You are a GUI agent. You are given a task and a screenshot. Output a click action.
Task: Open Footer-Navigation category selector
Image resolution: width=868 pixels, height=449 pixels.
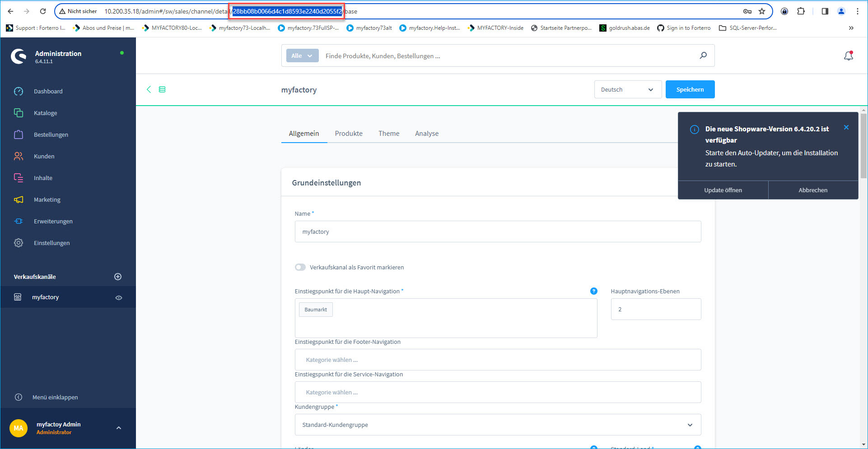tap(498, 360)
